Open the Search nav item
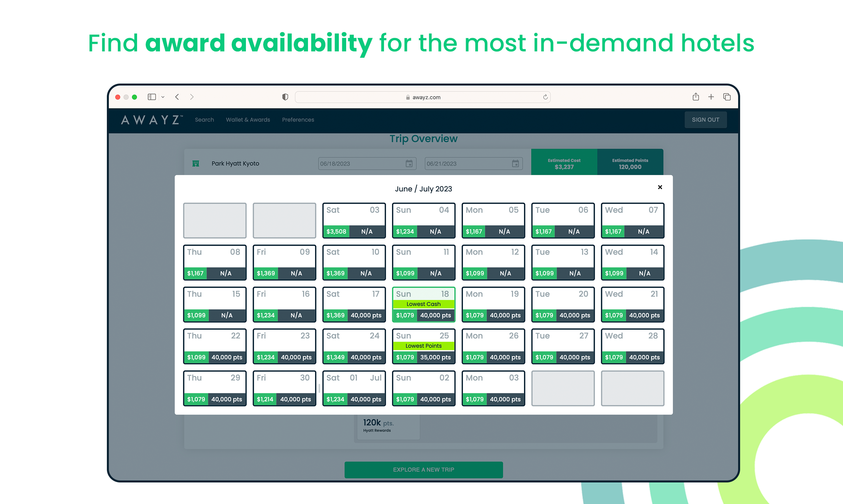 click(x=204, y=120)
